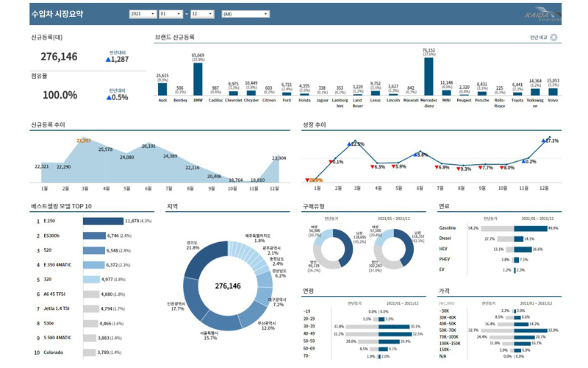The height and width of the screenshot is (368, 588).
Task: Select the BMW bar in brand chart
Action: click(198, 79)
